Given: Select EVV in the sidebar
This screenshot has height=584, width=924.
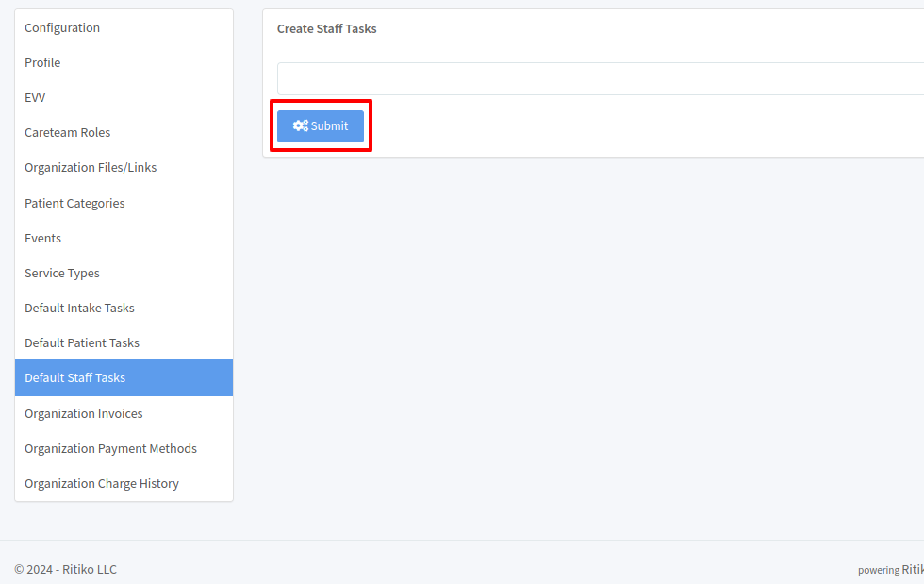Looking at the screenshot, I should tap(35, 98).
